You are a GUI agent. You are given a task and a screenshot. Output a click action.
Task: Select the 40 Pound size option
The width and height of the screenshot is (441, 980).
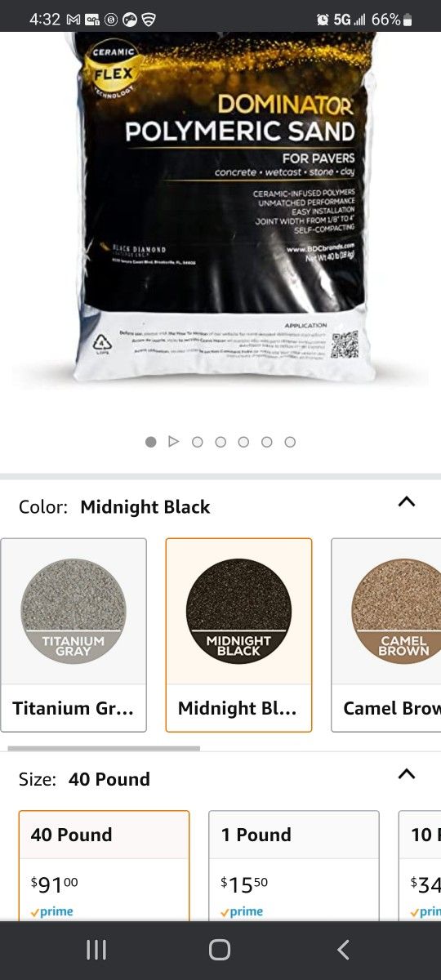104,866
